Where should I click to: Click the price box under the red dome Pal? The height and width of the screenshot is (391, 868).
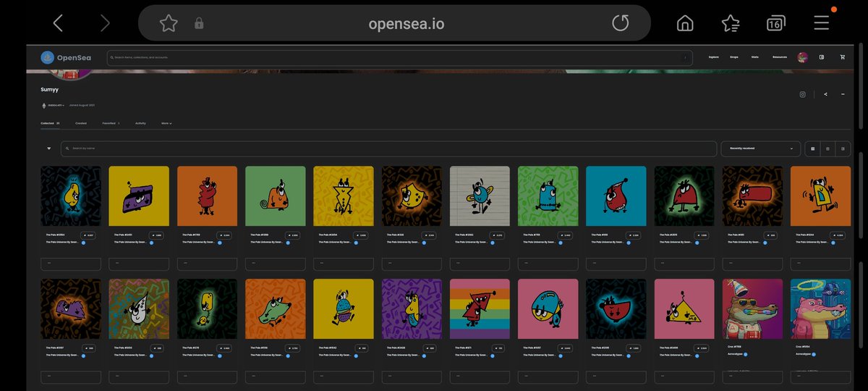click(x=684, y=264)
